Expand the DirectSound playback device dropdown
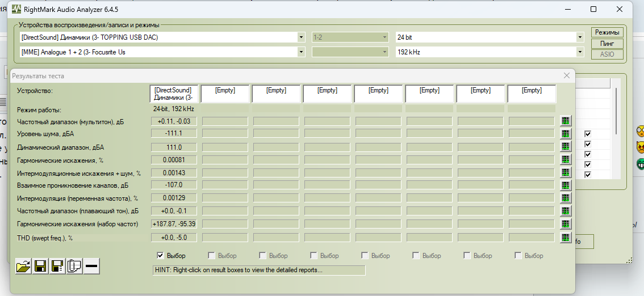Viewport: 644px width, 296px height. (x=301, y=37)
